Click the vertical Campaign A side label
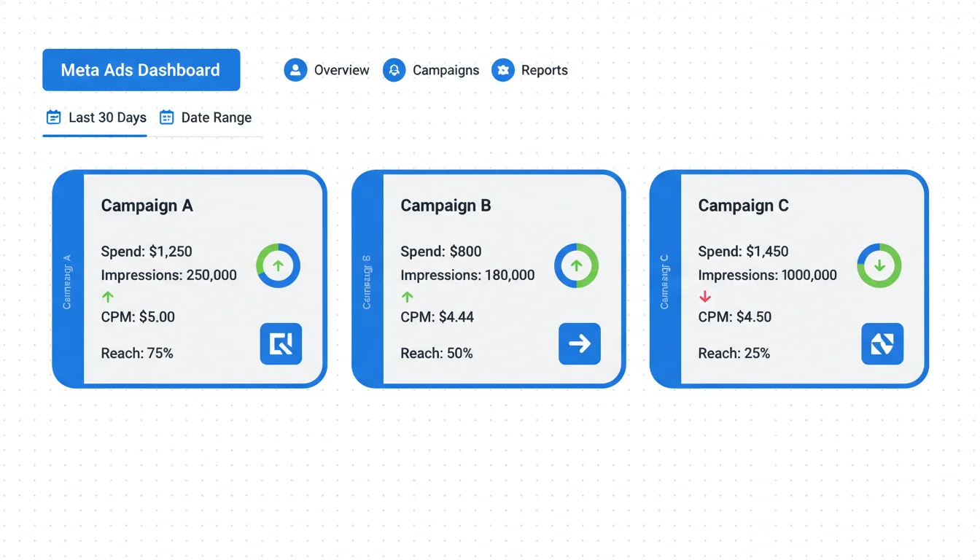Viewport: 980px width, 560px height. click(67, 281)
